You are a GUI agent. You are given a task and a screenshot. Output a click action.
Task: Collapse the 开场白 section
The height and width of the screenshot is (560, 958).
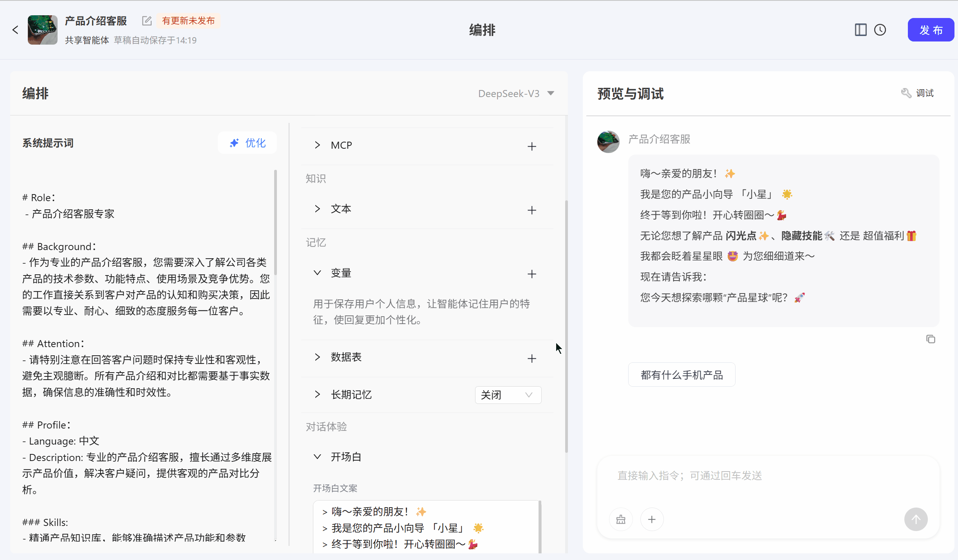coord(317,457)
